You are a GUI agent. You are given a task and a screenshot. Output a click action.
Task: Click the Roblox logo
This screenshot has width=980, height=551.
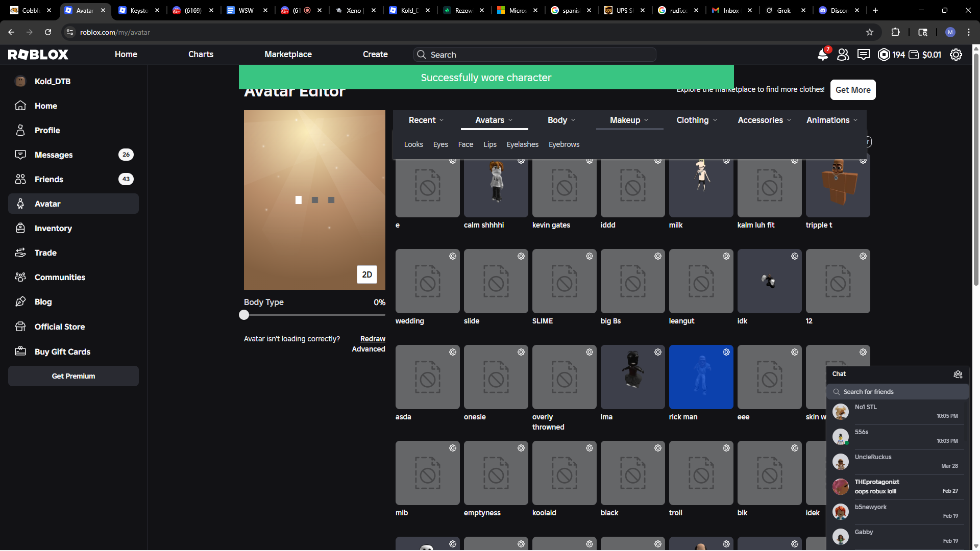pos(38,55)
